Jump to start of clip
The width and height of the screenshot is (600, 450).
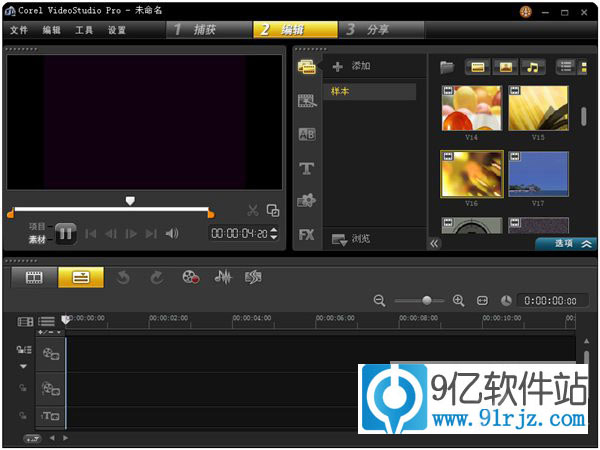(90, 233)
